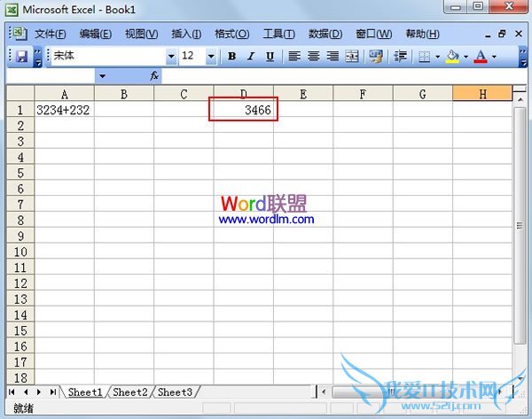Viewport: 532px width, 419px height.
Task: Click the Merge and Center icon
Action: 352,56
